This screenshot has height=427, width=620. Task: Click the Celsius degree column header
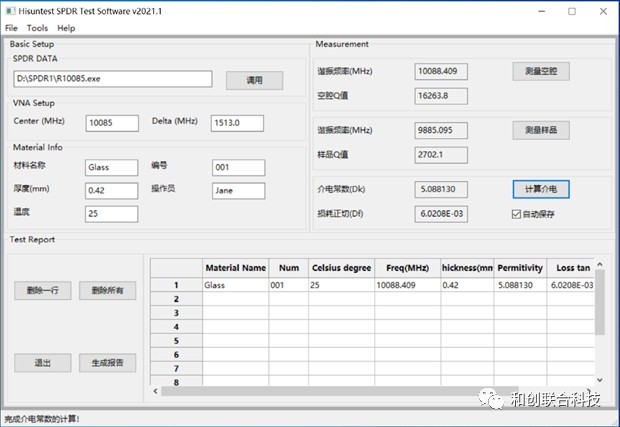click(x=342, y=268)
